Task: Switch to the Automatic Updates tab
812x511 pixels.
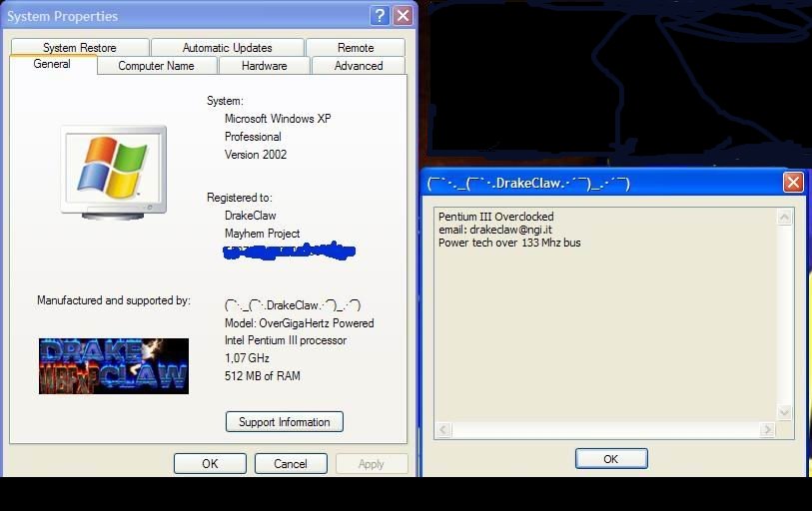Action: [227, 48]
